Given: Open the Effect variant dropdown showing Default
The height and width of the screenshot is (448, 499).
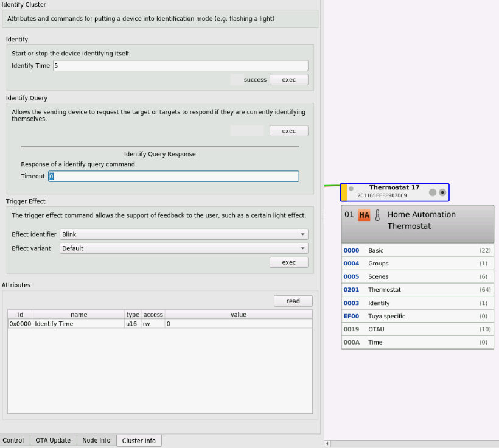Looking at the screenshot, I should [x=183, y=248].
